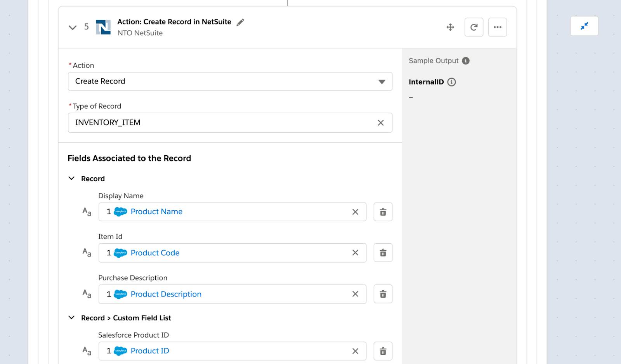Click the Salesforce Product ID text type icon
Image resolution: width=621 pixels, height=364 pixels.
coord(87,351)
